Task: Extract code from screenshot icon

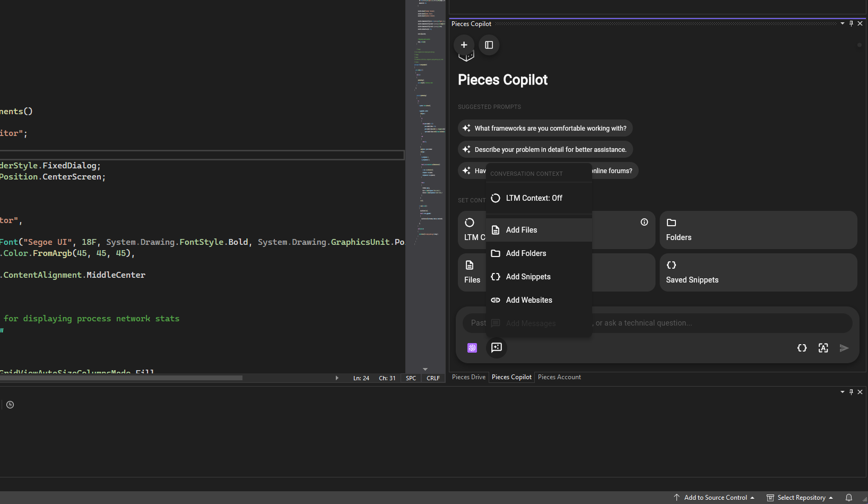Action: pyautogui.click(x=823, y=348)
